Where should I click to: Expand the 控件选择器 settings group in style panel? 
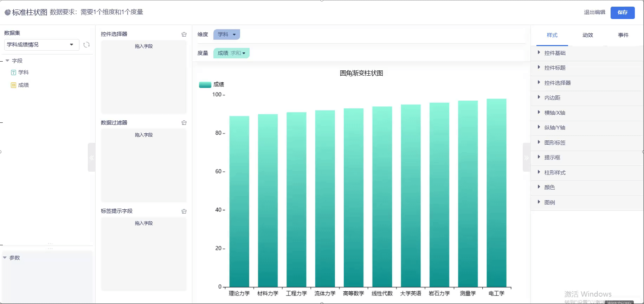coord(587,83)
